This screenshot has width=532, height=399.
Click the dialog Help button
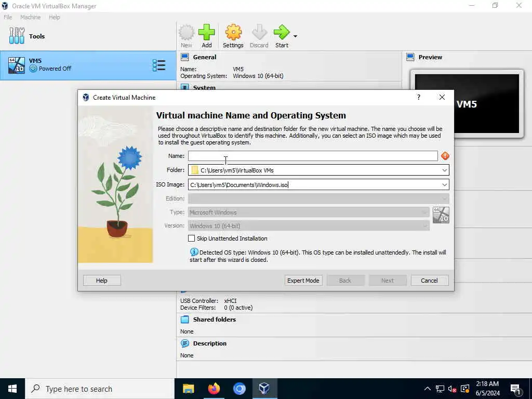point(102,281)
